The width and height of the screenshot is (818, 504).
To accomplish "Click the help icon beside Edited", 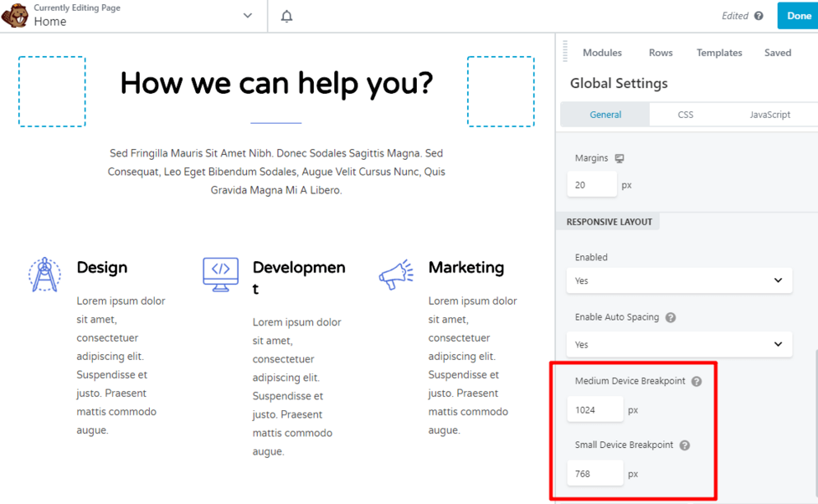I will point(759,16).
